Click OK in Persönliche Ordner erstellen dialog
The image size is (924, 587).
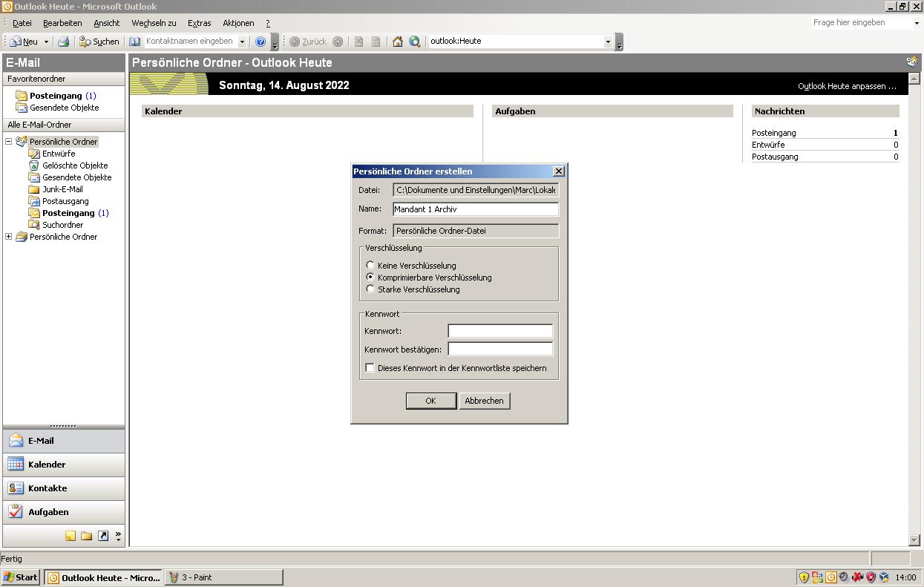(430, 401)
